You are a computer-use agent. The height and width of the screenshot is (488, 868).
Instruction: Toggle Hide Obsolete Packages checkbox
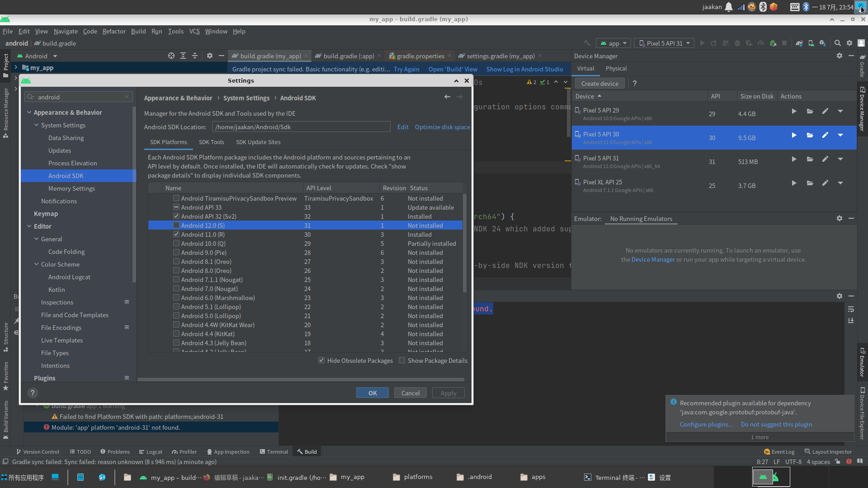tap(321, 360)
